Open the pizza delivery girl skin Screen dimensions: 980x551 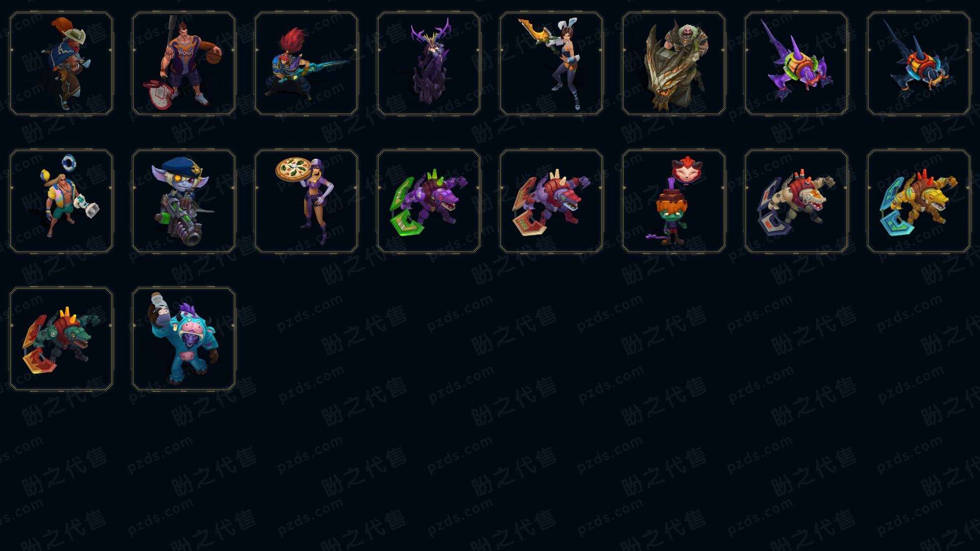pos(306,201)
